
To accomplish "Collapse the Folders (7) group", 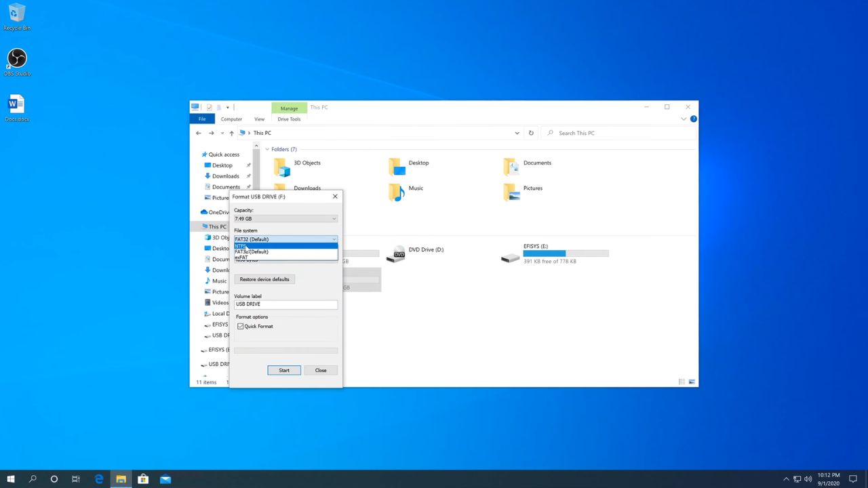I will (x=267, y=149).
